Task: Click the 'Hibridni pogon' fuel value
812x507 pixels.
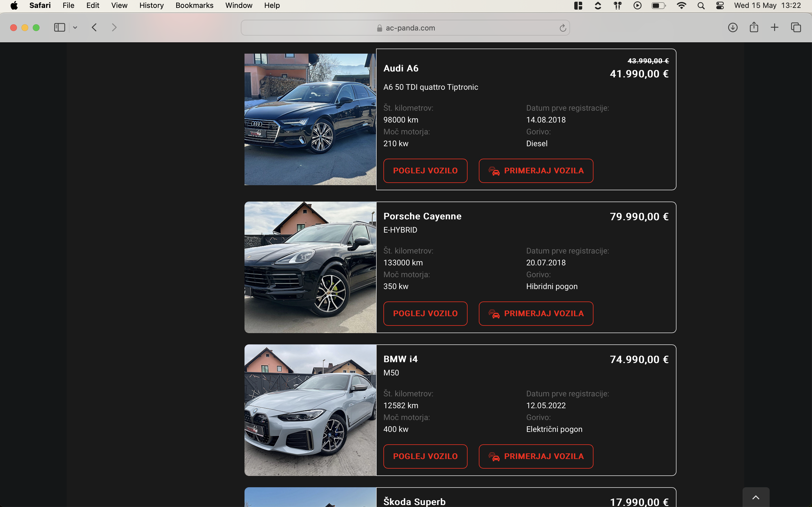Action: [x=552, y=286]
